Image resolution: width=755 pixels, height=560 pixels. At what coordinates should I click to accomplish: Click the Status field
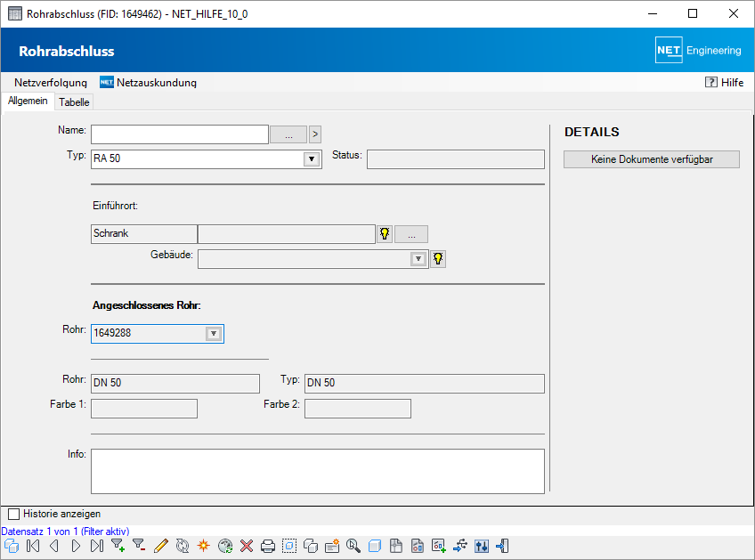pos(456,159)
